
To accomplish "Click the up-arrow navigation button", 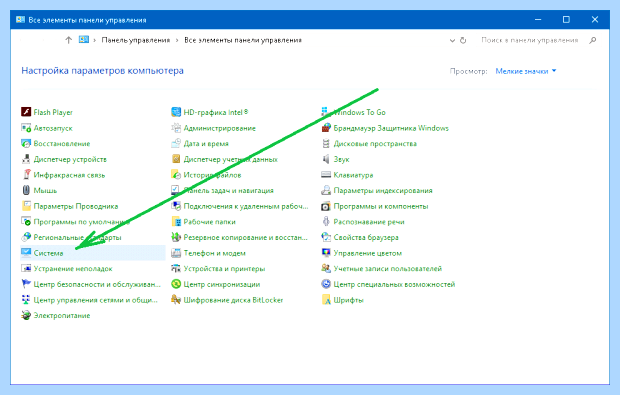I will point(68,40).
